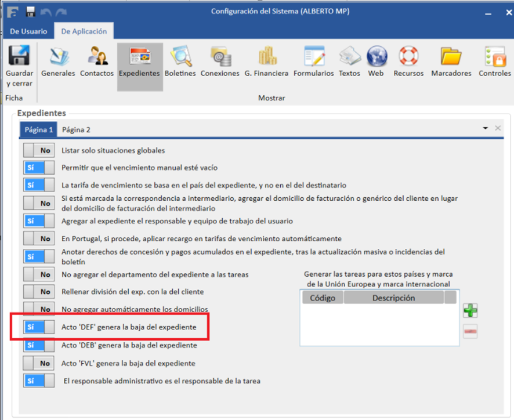Expand the page list dropdown arrow
The height and width of the screenshot is (420, 514).
pyautogui.click(x=485, y=128)
